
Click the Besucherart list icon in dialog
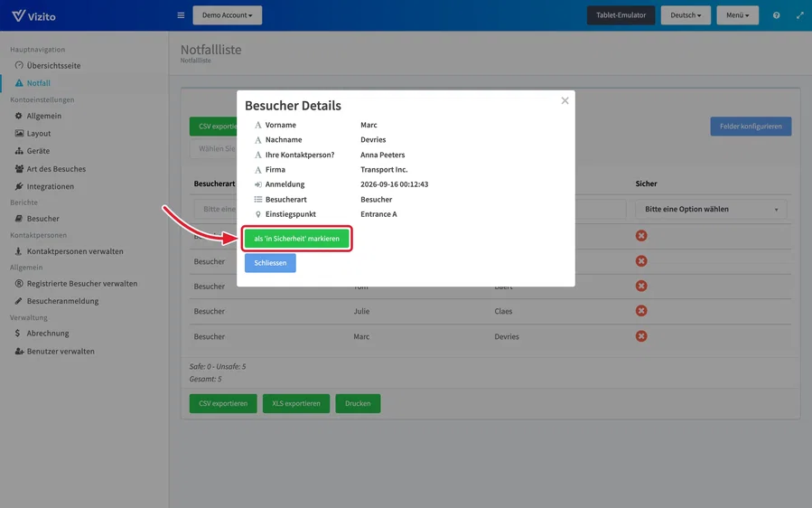pyautogui.click(x=258, y=200)
